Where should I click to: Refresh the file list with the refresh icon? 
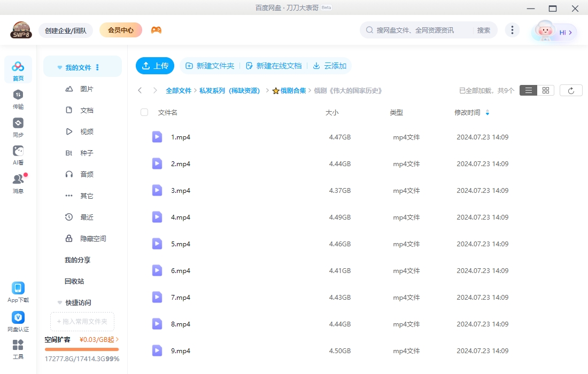tap(571, 90)
